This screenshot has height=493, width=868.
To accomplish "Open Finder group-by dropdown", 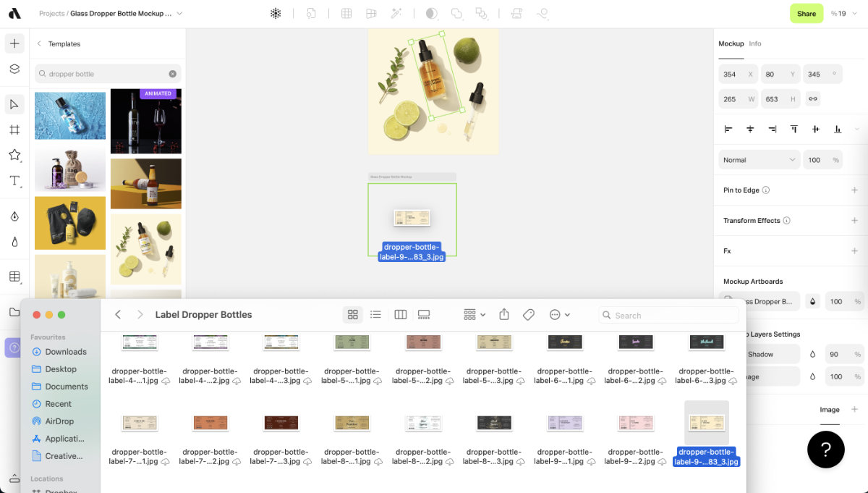I will (x=475, y=314).
